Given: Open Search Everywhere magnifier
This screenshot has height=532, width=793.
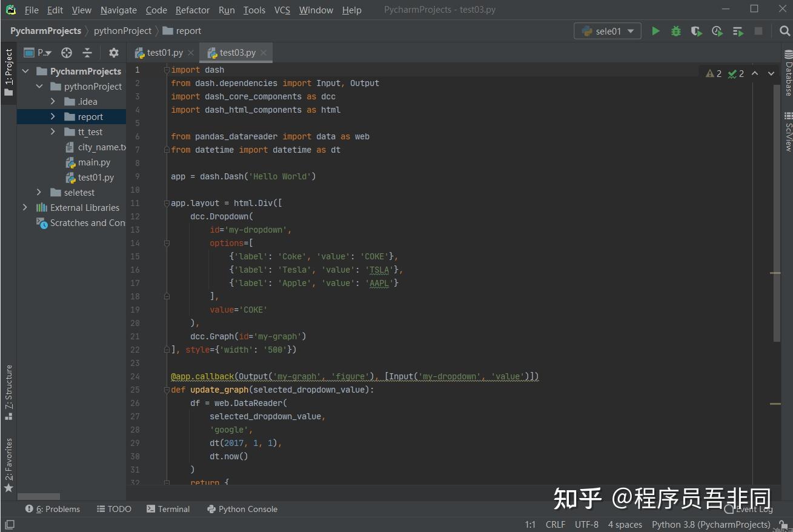Looking at the screenshot, I should pos(784,31).
